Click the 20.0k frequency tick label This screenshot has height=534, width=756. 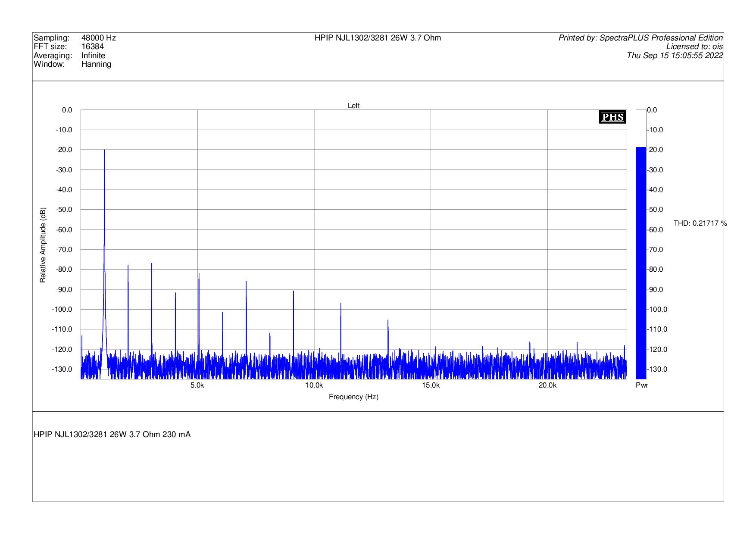pos(547,385)
